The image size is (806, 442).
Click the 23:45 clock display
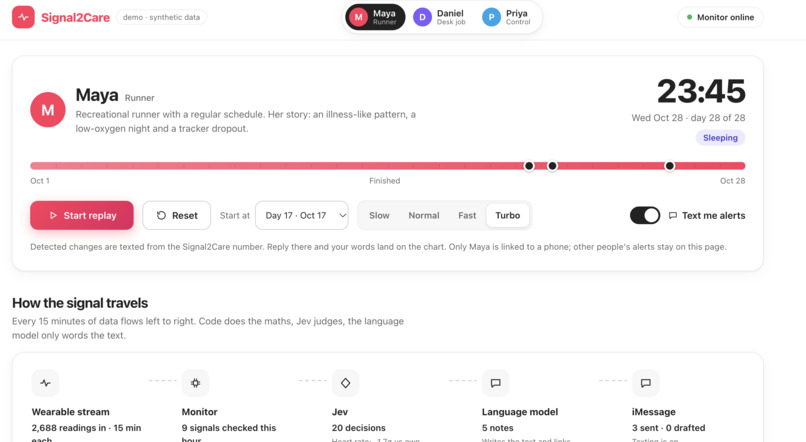(701, 91)
